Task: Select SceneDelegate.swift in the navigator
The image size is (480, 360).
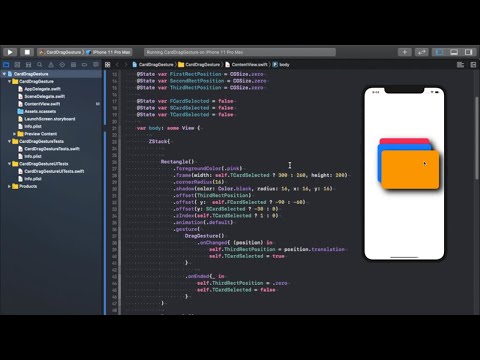Action: [x=45, y=96]
